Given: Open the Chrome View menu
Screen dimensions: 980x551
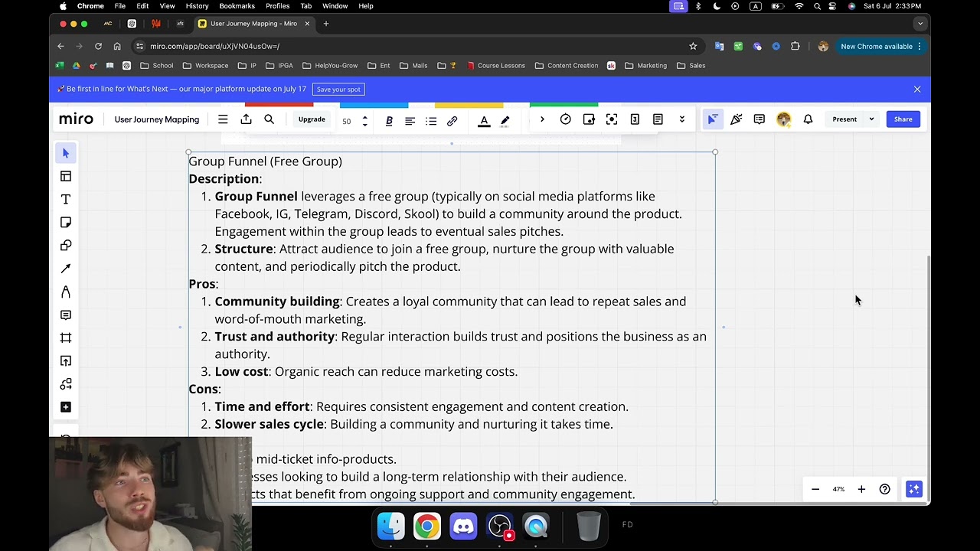Looking at the screenshot, I should [167, 6].
